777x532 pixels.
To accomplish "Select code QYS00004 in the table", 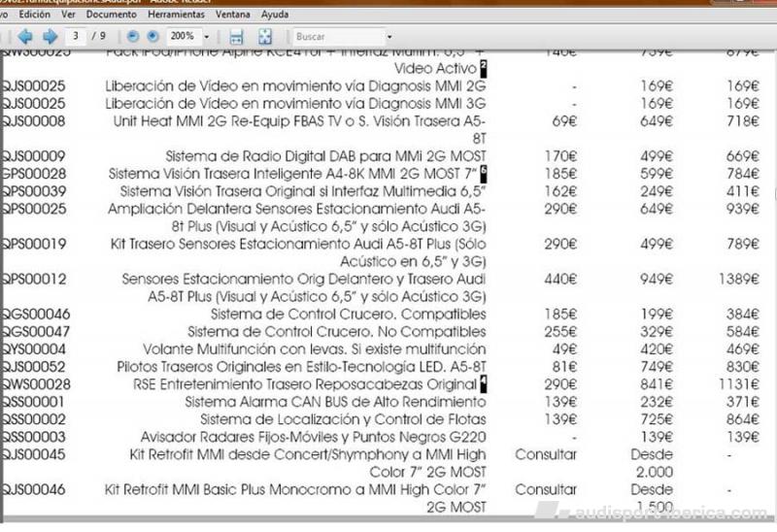I will [34, 349].
